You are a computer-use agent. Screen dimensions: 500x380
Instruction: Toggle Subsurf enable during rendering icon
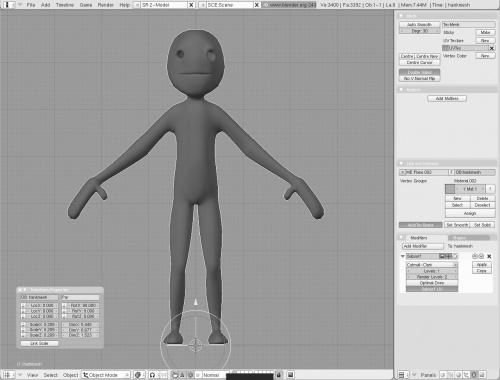pos(442,256)
